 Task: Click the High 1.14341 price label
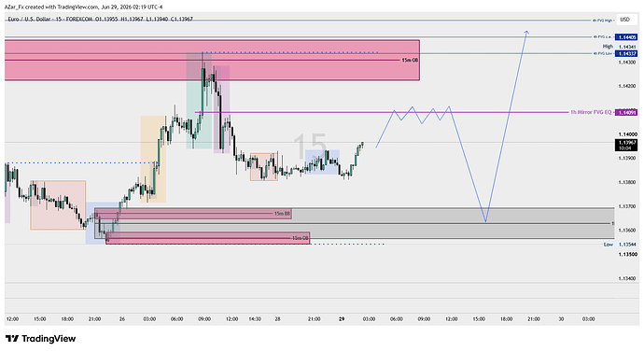(620, 47)
